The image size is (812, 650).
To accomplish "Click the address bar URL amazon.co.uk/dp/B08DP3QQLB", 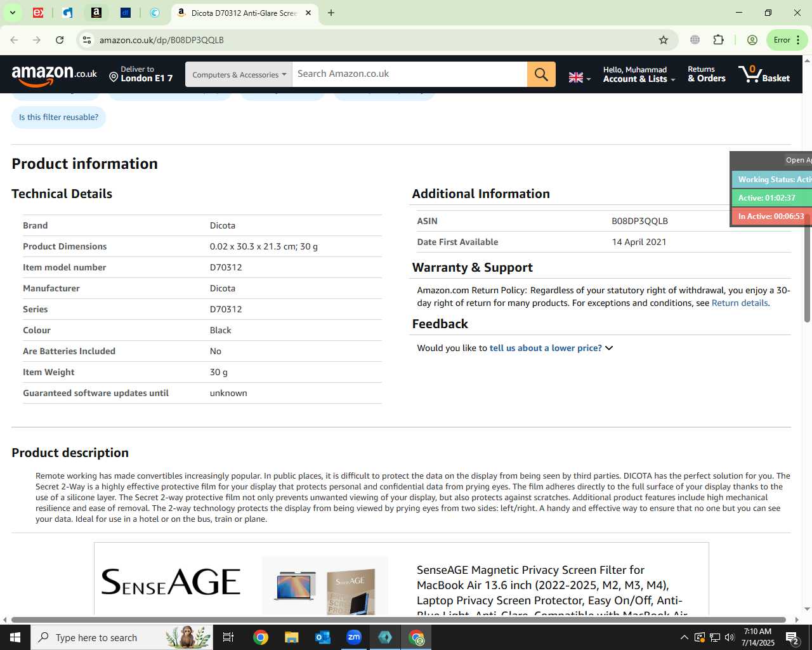I will click(162, 40).
